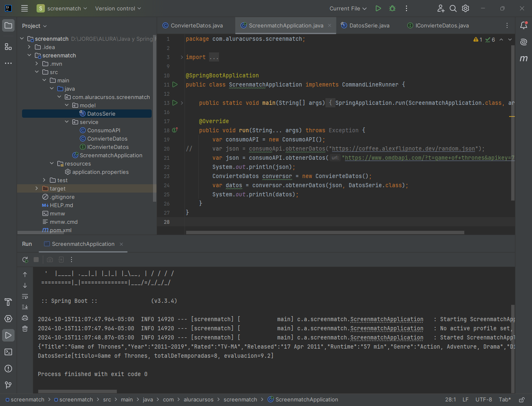Open Current File run configuration dropdown
The width and height of the screenshot is (532, 406).
point(348,8)
